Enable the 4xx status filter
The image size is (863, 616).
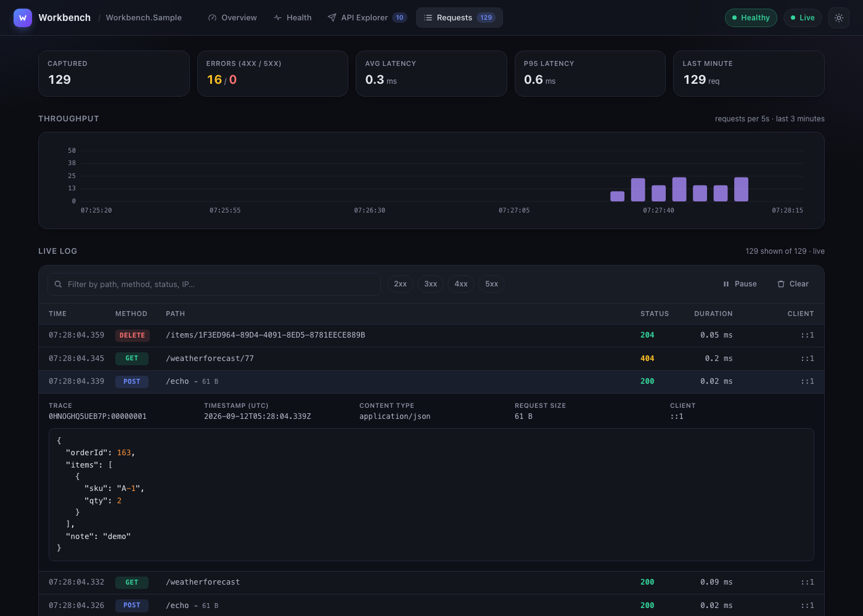click(x=461, y=284)
